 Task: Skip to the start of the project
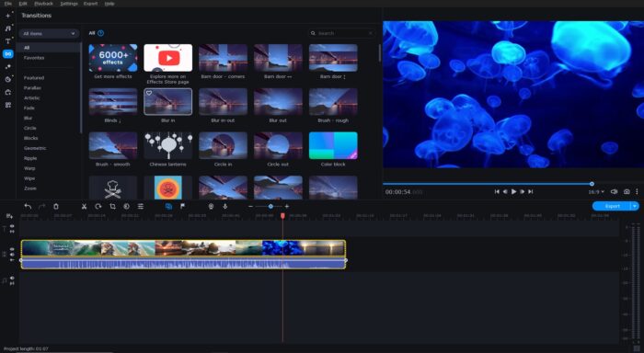click(x=497, y=192)
